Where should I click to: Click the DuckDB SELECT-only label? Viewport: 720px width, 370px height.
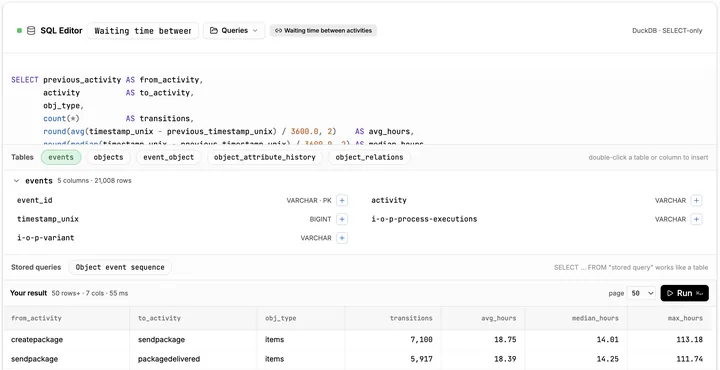667,31
